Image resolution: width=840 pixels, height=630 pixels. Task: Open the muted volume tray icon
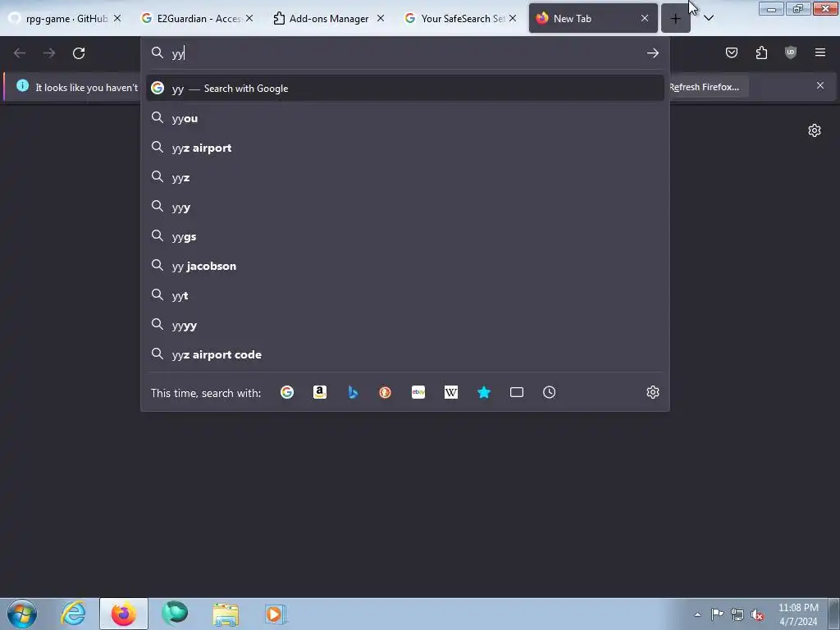coord(757,614)
